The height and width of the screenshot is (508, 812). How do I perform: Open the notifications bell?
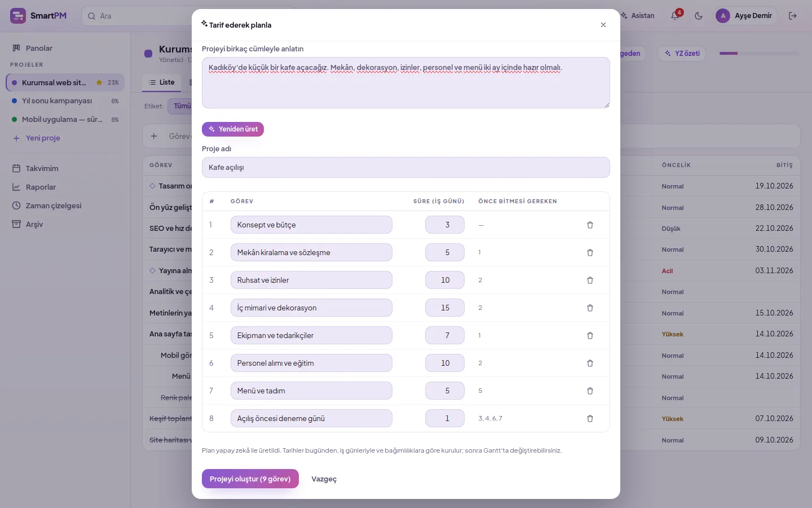(675, 16)
